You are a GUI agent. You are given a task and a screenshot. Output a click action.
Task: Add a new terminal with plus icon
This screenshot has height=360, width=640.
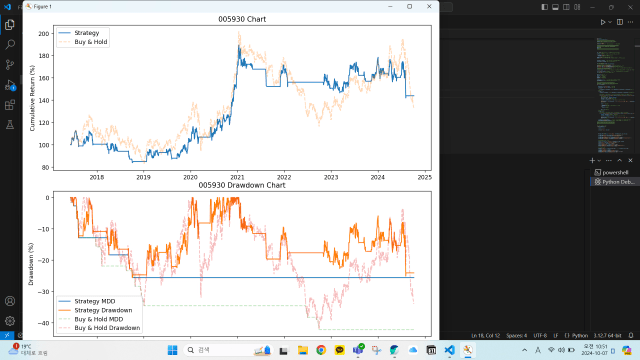click(x=592, y=160)
